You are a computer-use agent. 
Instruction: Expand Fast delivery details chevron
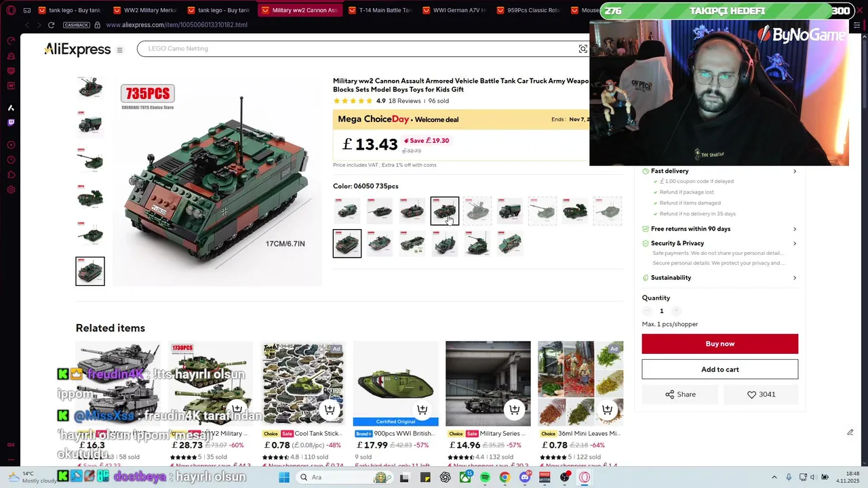795,171
